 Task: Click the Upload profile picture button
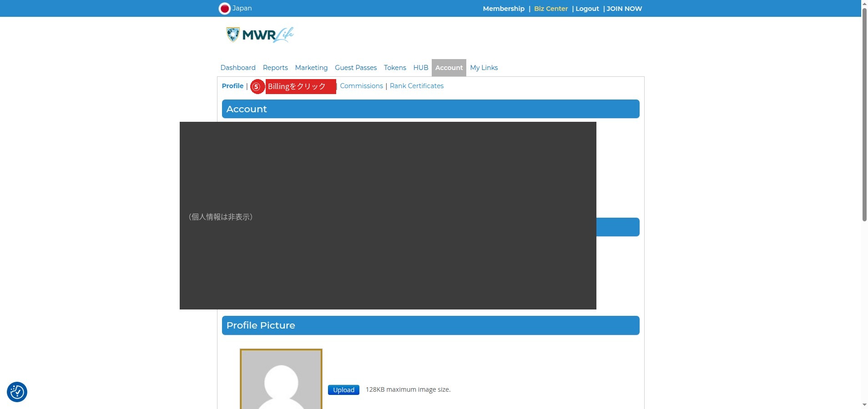[x=343, y=390]
